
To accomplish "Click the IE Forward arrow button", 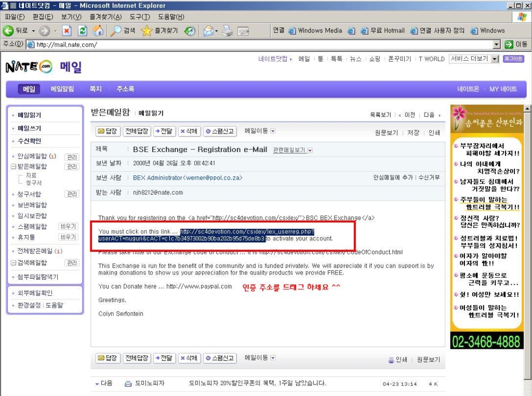I will 45,31.
